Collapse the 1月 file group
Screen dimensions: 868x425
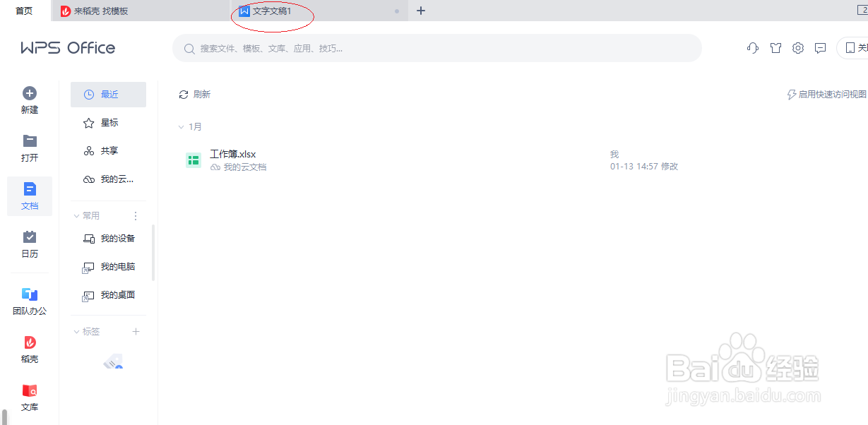click(182, 126)
